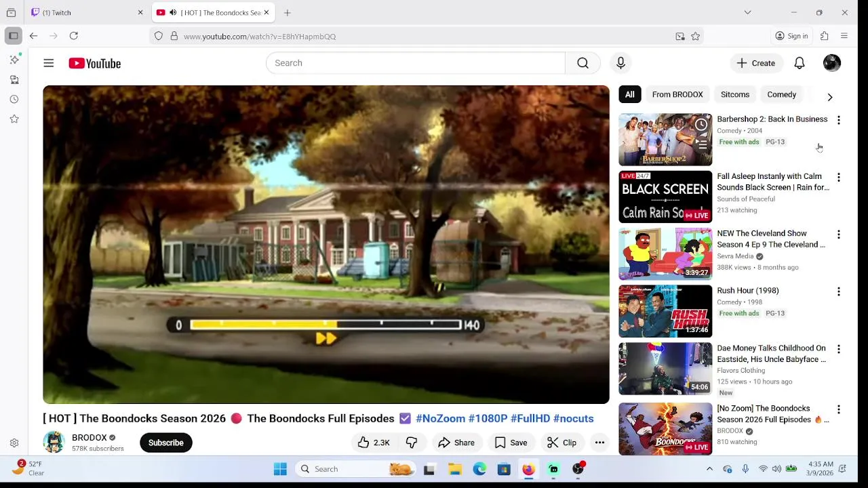Open taskbar weather widget 52°F
868x488 pixels.
(x=28, y=468)
